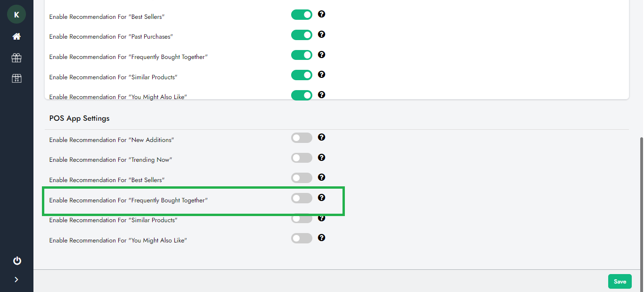Enable POS "Frequently Bought Together" toggle

(x=302, y=198)
